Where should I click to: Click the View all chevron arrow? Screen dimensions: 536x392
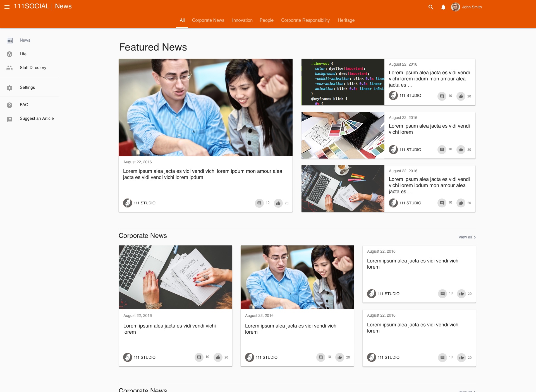tap(475, 237)
